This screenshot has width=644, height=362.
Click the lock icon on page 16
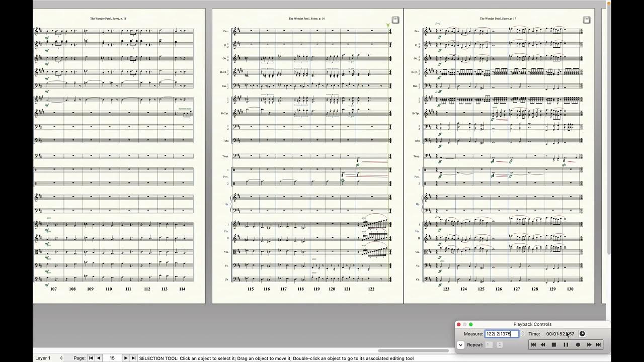(395, 20)
